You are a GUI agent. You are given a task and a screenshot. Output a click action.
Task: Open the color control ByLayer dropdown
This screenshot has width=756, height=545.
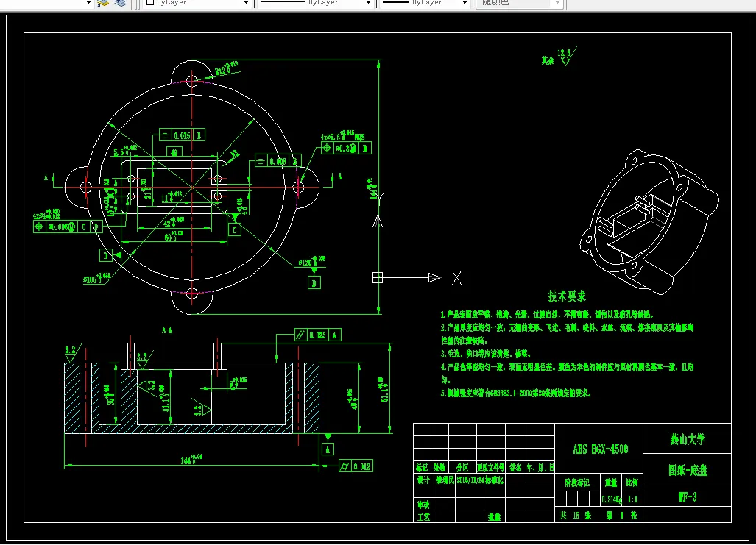tap(197, 3)
